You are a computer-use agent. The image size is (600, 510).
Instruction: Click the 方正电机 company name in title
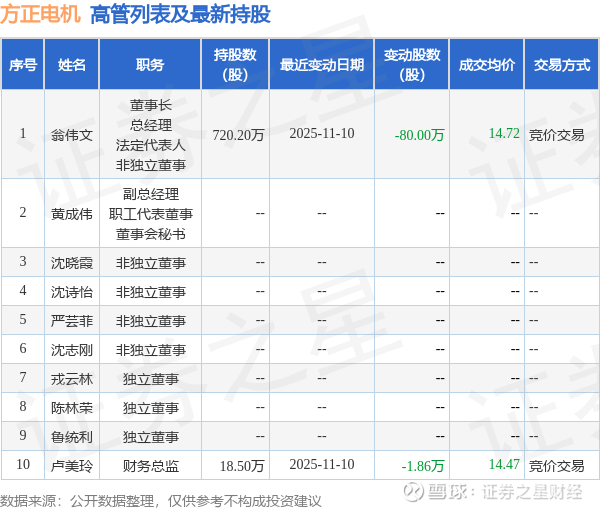click(x=41, y=15)
